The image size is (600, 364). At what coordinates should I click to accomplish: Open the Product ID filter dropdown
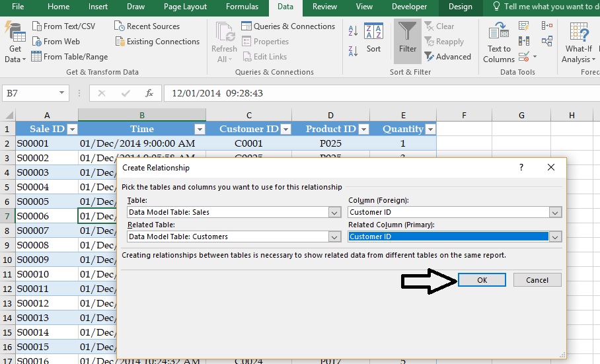(364, 129)
